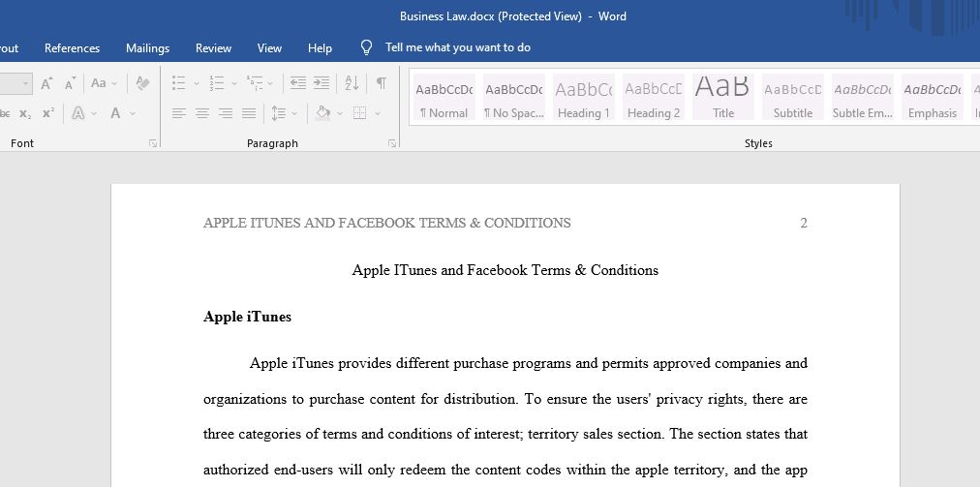The width and height of the screenshot is (980, 487).
Task: Align text left
Action: pyautogui.click(x=179, y=113)
